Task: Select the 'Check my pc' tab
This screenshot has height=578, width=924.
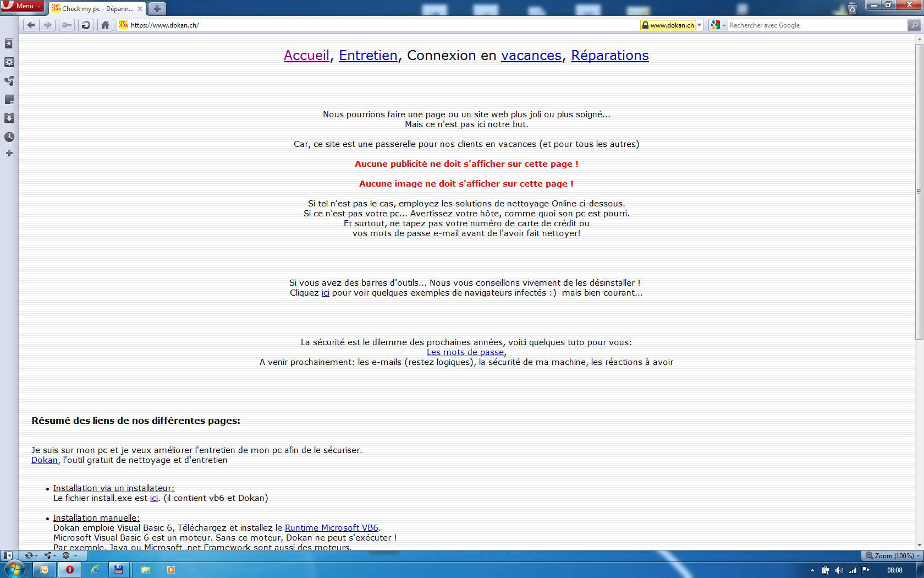Action: [97, 9]
